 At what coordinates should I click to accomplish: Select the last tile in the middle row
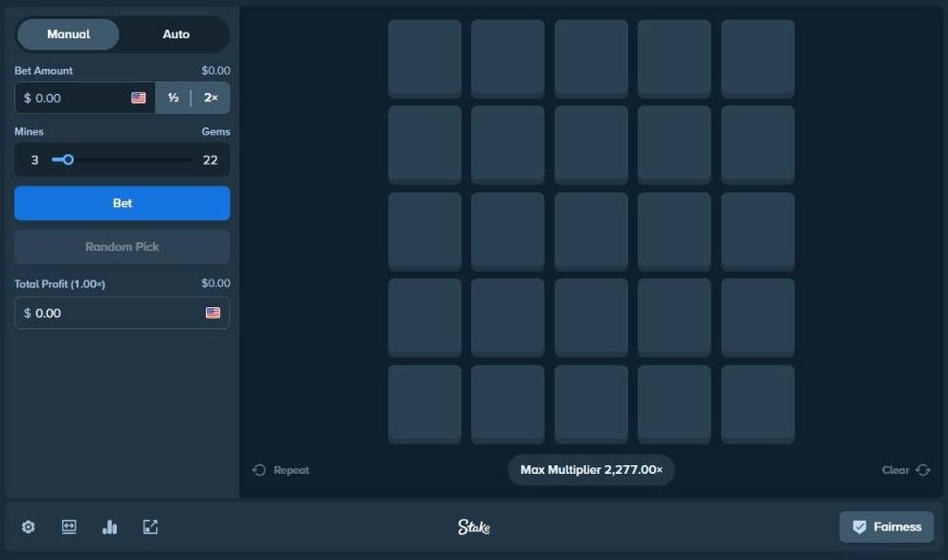click(x=757, y=232)
